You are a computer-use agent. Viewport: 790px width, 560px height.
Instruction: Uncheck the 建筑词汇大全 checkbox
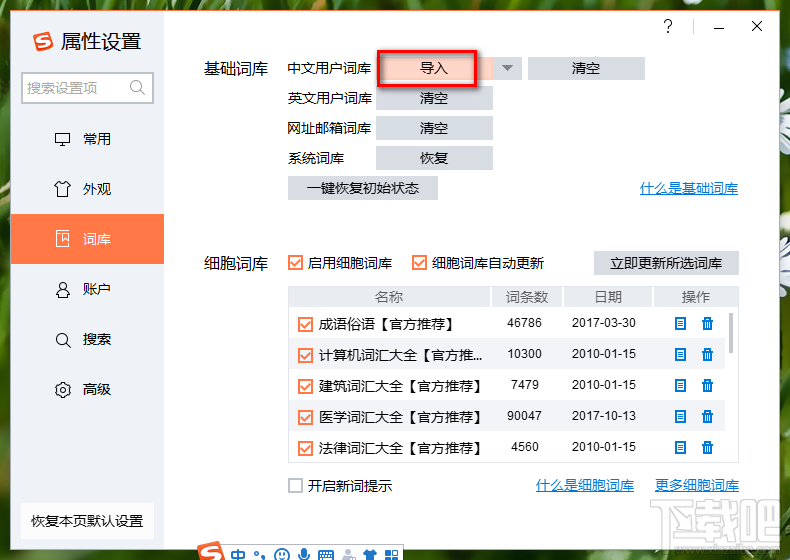point(305,387)
